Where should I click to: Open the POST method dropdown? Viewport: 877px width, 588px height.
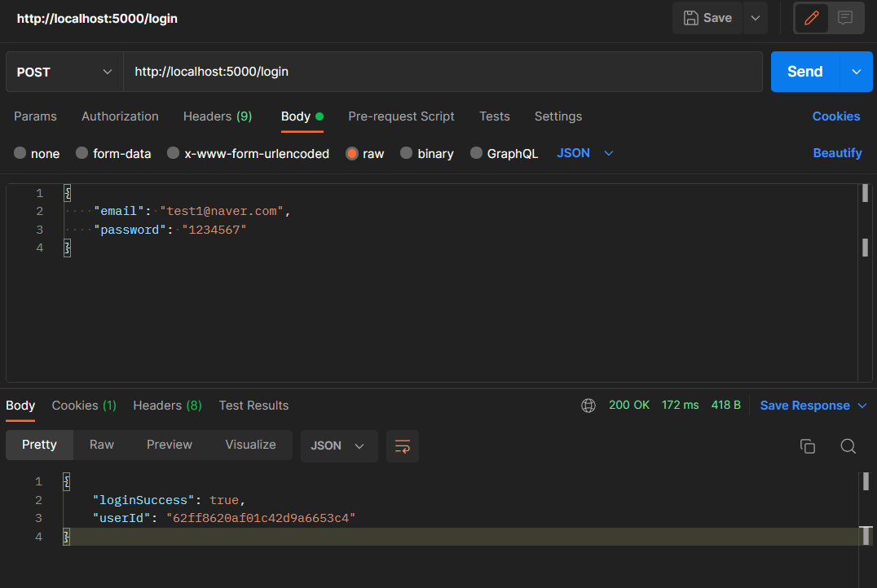coord(64,72)
